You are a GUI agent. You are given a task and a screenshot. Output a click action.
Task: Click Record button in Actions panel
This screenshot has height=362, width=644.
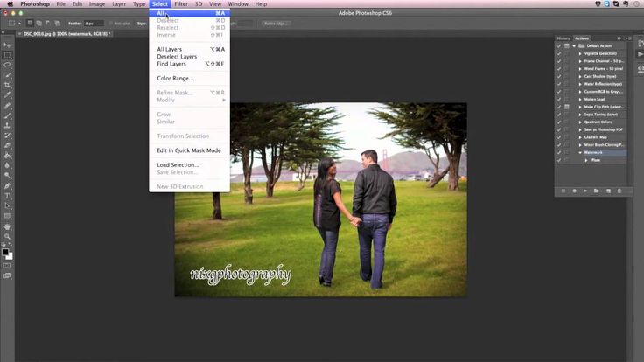[x=574, y=191]
